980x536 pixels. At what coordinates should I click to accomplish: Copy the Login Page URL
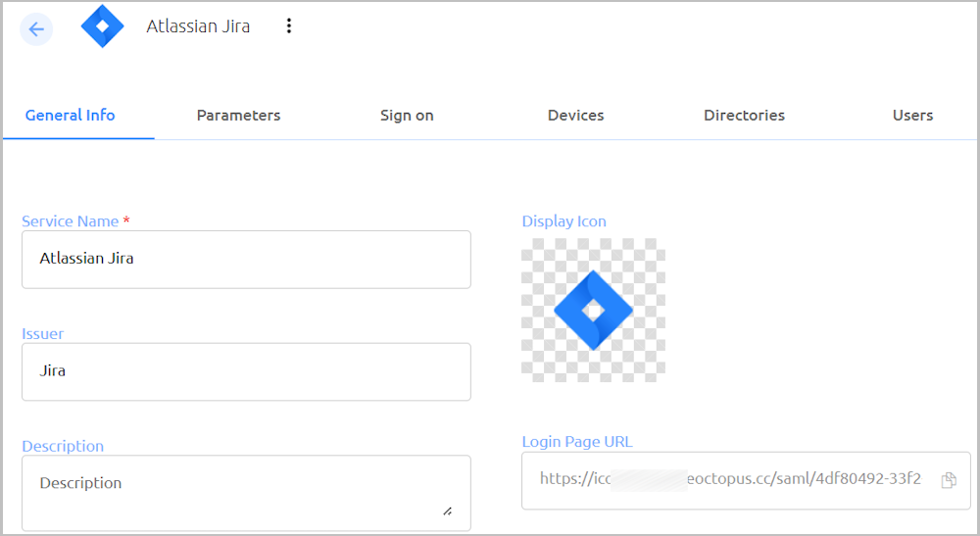[x=949, y=480]
